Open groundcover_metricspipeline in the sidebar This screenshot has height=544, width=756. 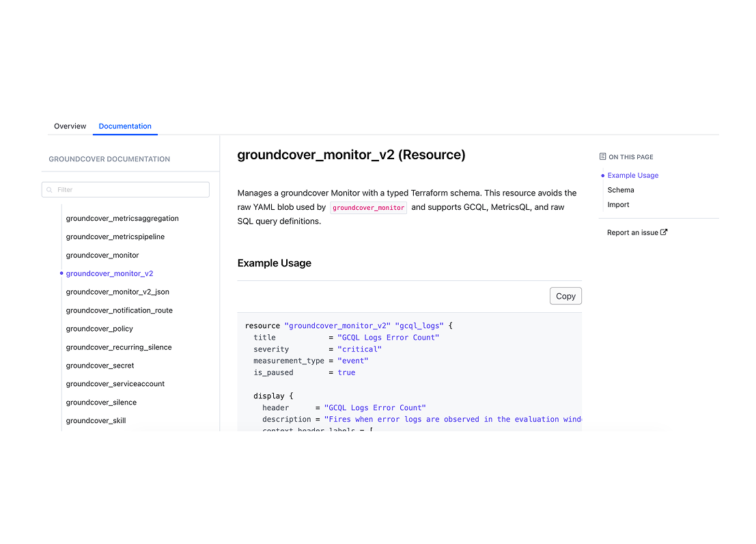point(115,236)
